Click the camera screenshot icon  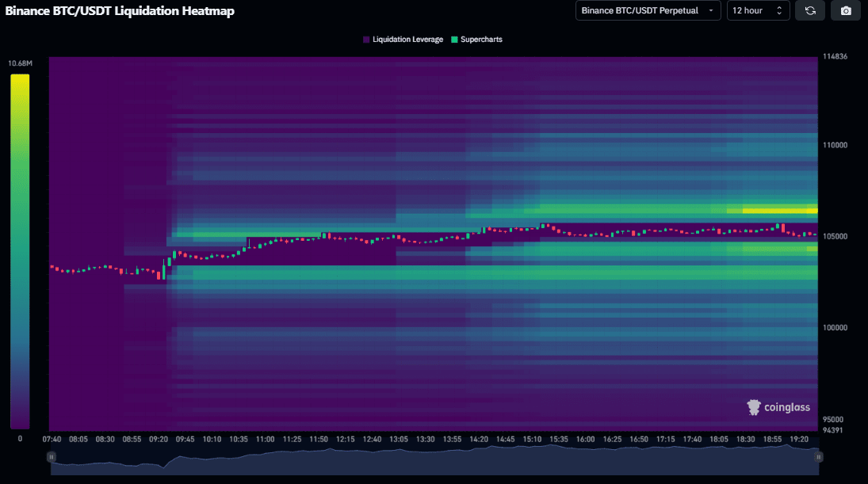846,10
